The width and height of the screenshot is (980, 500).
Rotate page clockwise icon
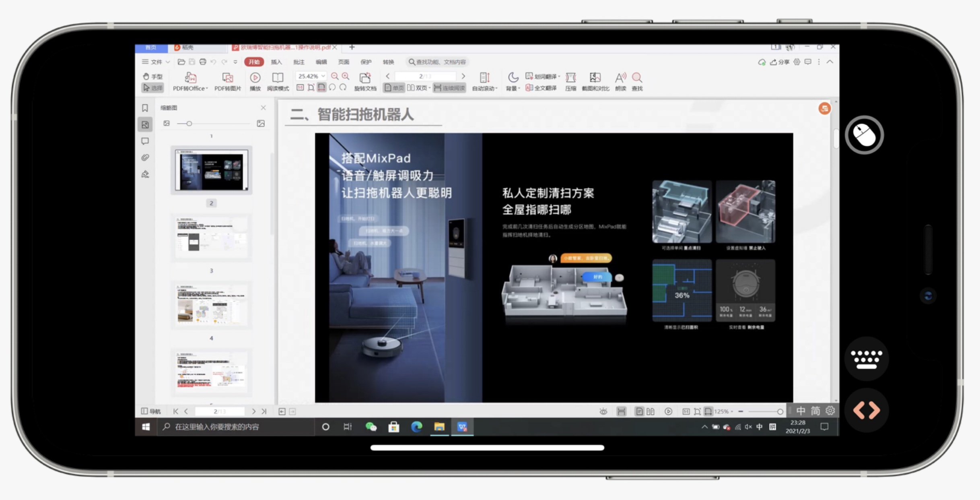[x=343, y=87]
